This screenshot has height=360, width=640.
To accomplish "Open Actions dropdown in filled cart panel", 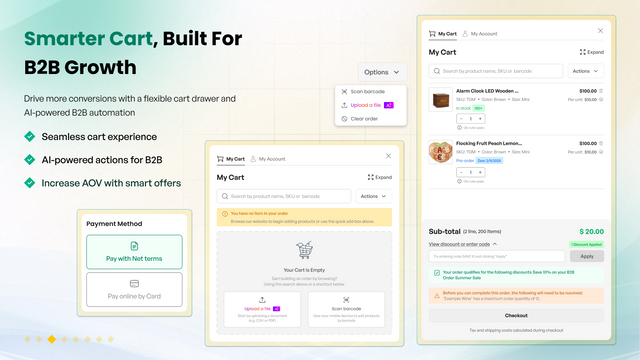I will click(586, 71).
